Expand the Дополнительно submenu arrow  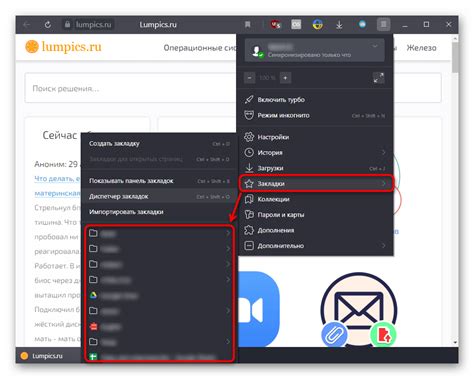383,246
